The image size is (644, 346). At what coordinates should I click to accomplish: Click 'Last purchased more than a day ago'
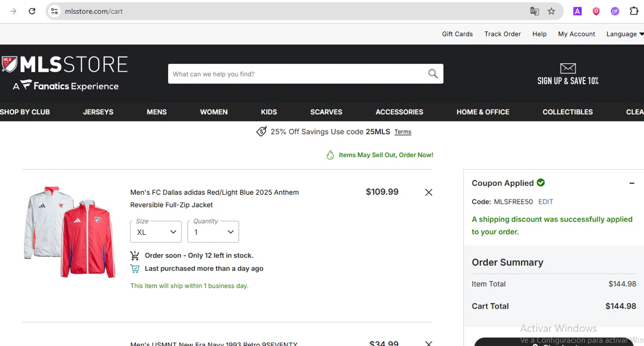pos(204,269)
